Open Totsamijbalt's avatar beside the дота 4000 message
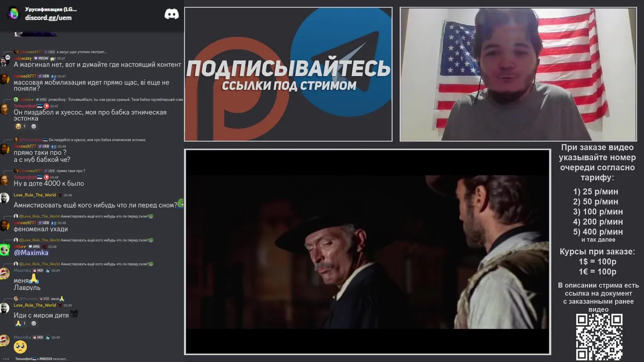The height and width of the screenshot is (362, 644). click(5, 180)
